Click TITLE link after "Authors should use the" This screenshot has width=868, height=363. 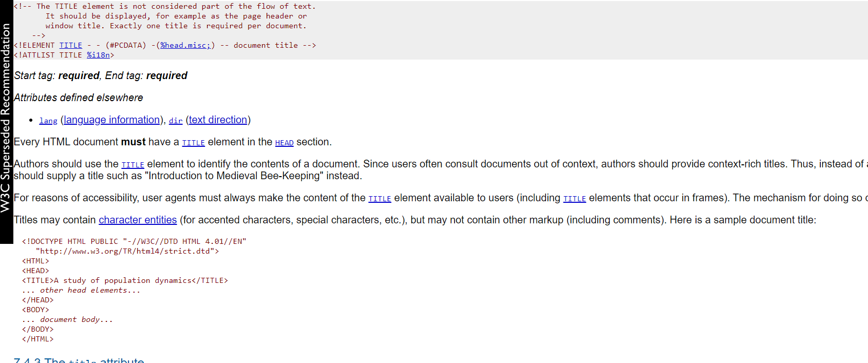tap(133, 165)
